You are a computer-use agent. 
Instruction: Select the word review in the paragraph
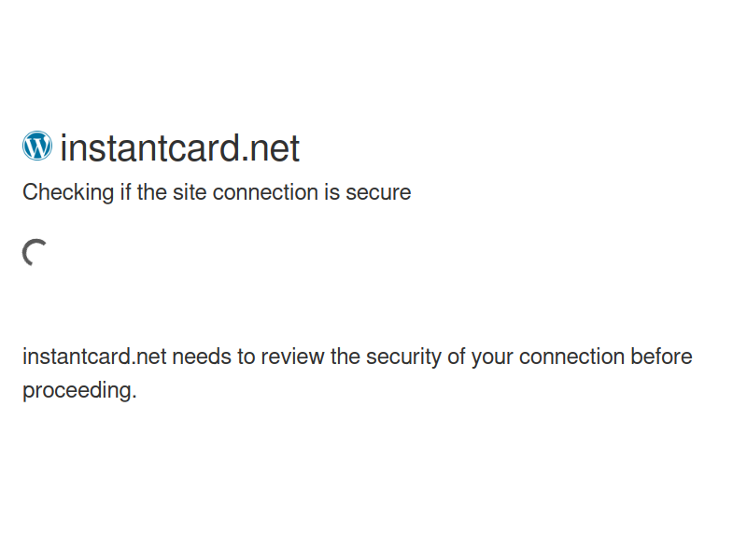(293, 357)
